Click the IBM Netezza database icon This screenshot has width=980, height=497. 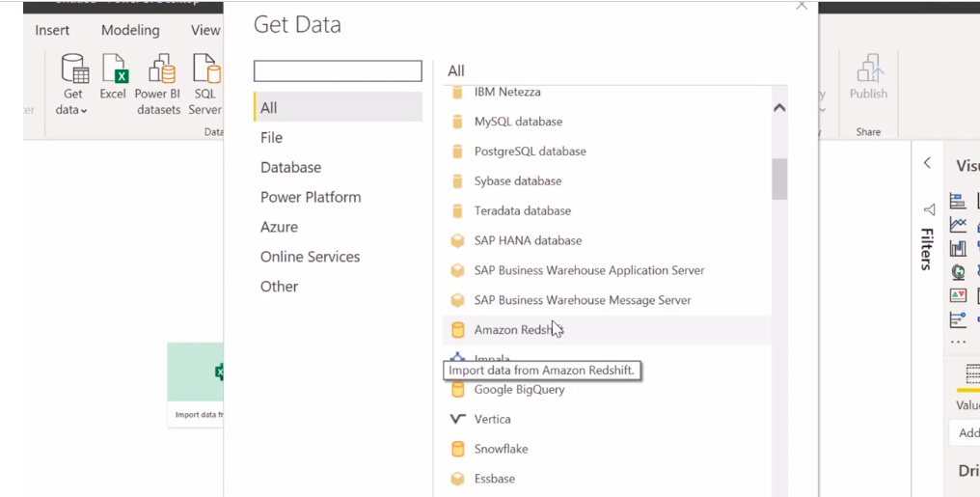457,92
